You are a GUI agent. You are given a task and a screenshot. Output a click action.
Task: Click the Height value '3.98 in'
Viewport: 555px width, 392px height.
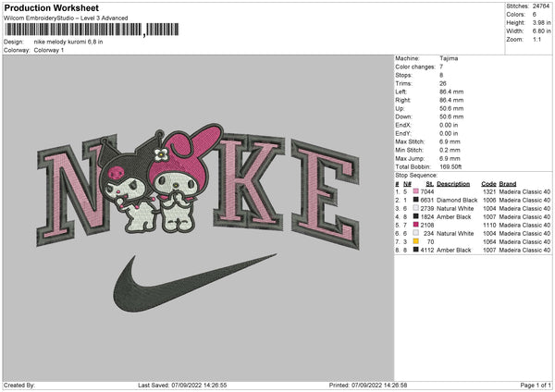541,22
